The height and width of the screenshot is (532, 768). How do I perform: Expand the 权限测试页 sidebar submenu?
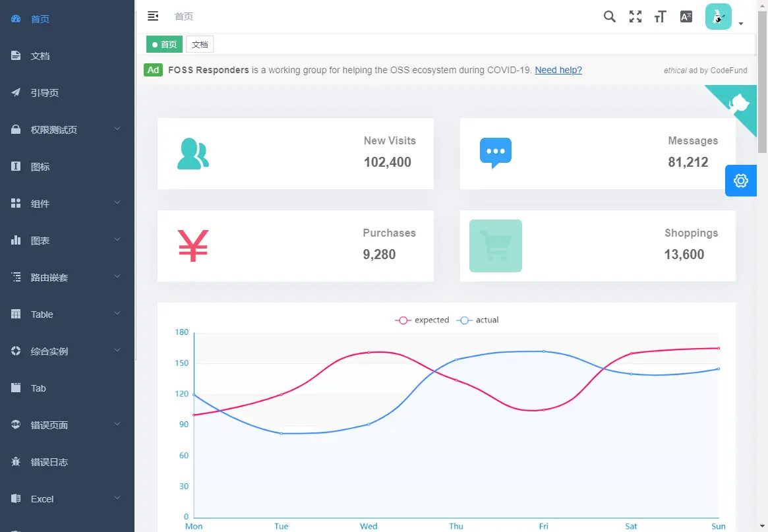click(67, 130)
